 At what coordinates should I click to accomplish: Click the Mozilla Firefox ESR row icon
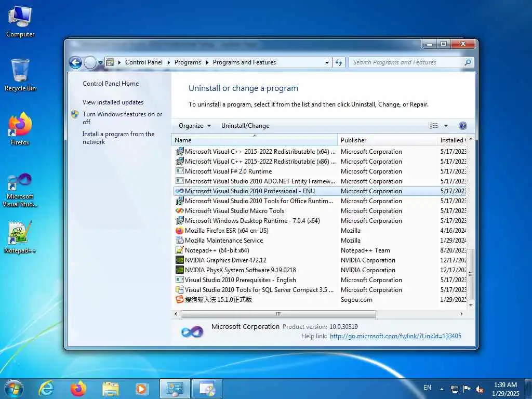[179, 231]
